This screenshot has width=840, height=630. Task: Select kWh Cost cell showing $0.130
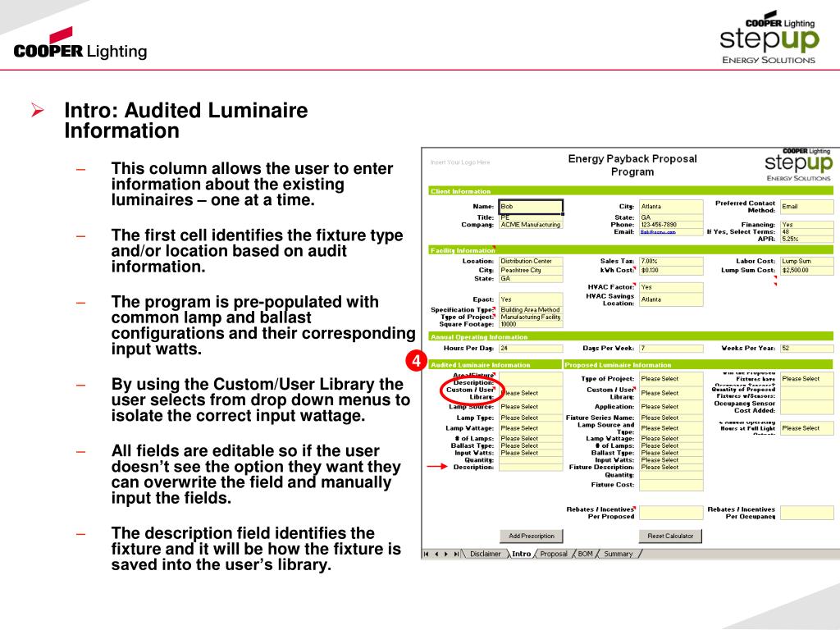coord(671,271)
